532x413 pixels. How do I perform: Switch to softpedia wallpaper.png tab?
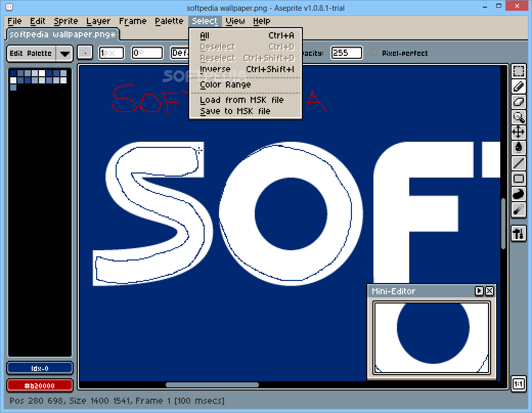(x=63, y=34)
